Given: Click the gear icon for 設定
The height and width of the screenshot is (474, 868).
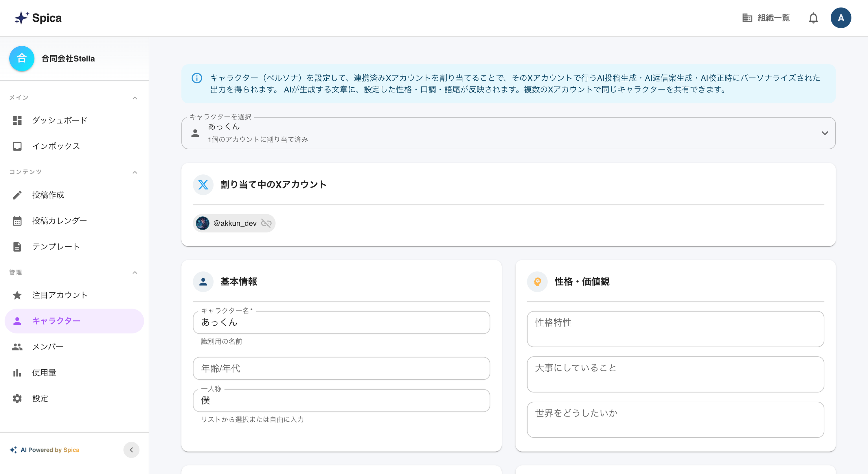Looking at the screenshot, I should [17, 398].
